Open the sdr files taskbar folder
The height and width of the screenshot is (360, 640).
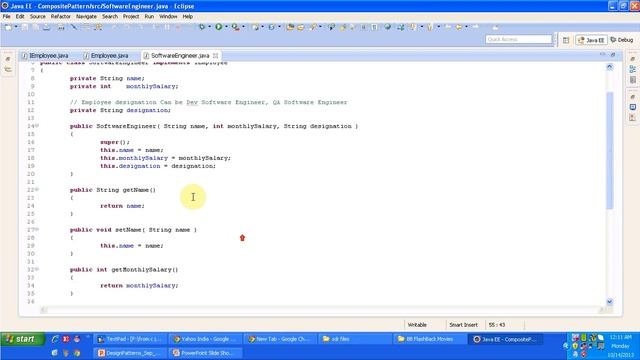click(354, 339)
